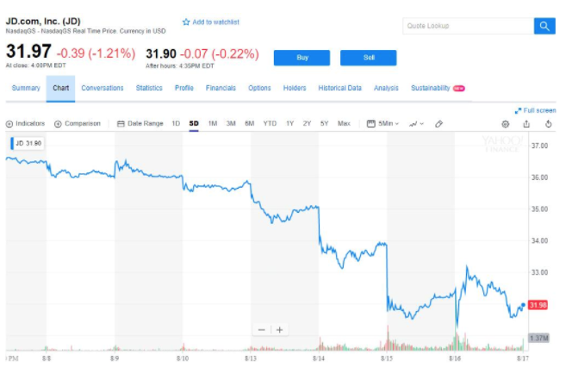Viewport: 566px width, 392px height.
Task: Click the Add to watchlist star
Action: [186, 22]
